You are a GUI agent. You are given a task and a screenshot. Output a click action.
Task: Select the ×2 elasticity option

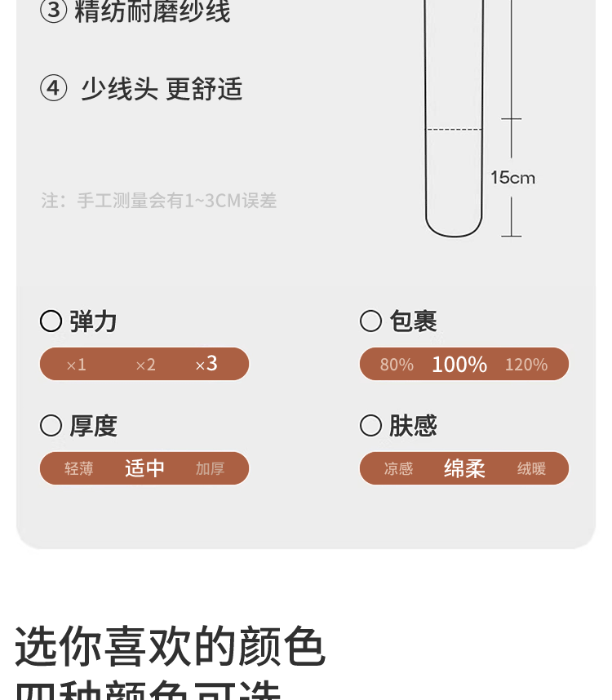pyautogui.click(x=145, y=365)
